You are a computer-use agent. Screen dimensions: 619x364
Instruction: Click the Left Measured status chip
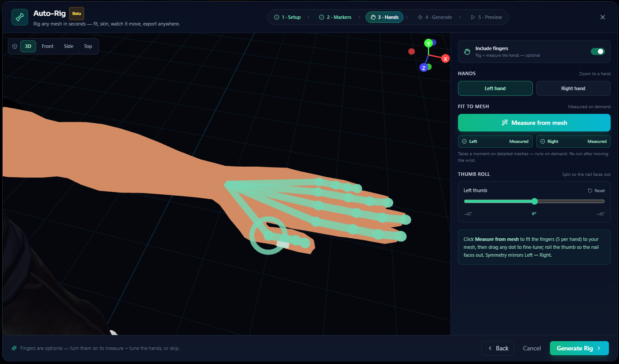[x=495, y=142]
